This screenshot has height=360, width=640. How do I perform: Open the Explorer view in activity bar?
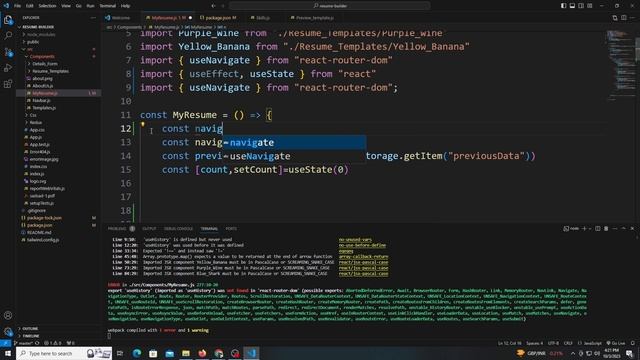pos(8,20)
